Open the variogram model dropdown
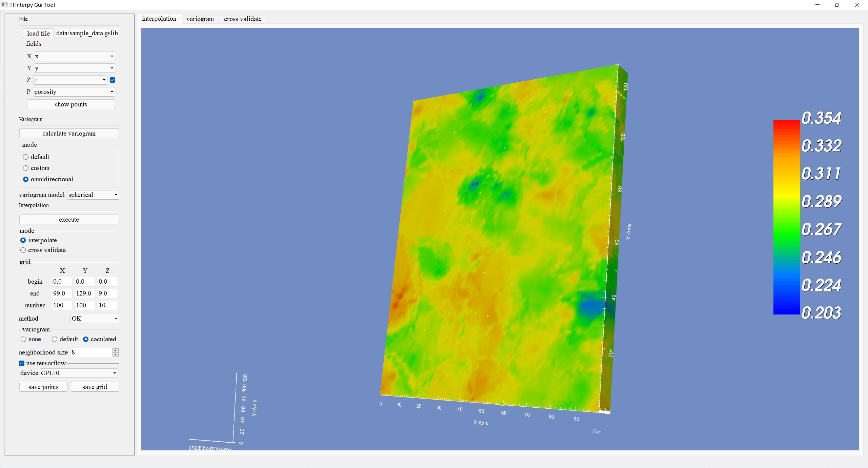 tap(93, 195)
